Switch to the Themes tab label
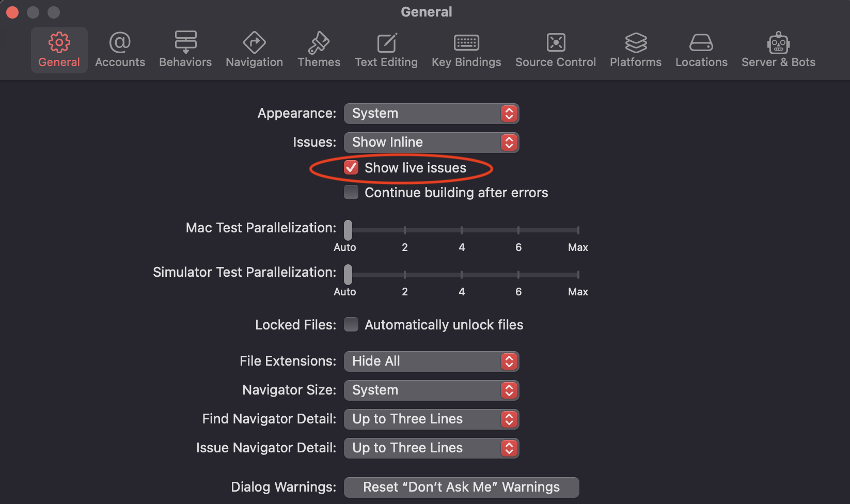 tap(319, 62)
